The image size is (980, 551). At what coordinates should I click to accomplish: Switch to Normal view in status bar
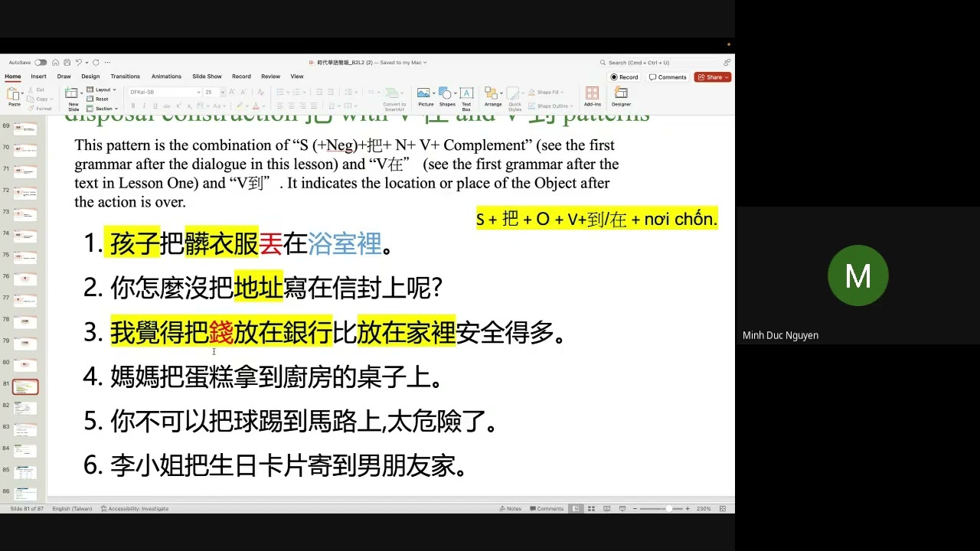pos(576,509)
